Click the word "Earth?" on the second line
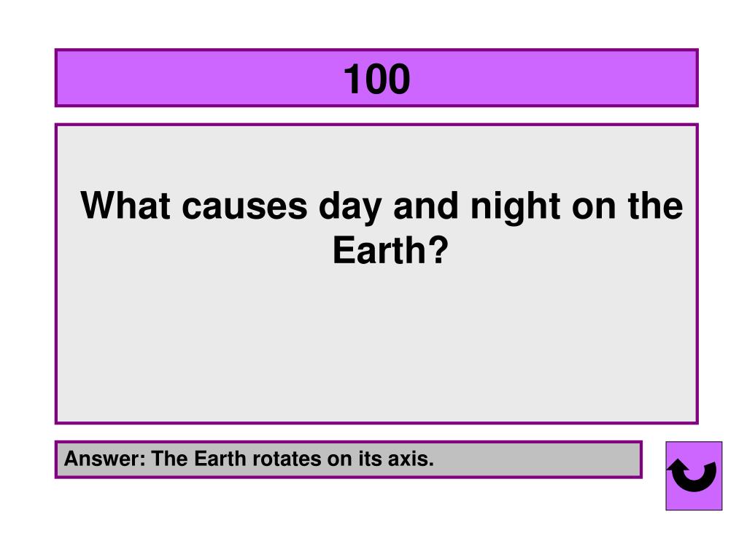The image size is (747, 560). 391,250
